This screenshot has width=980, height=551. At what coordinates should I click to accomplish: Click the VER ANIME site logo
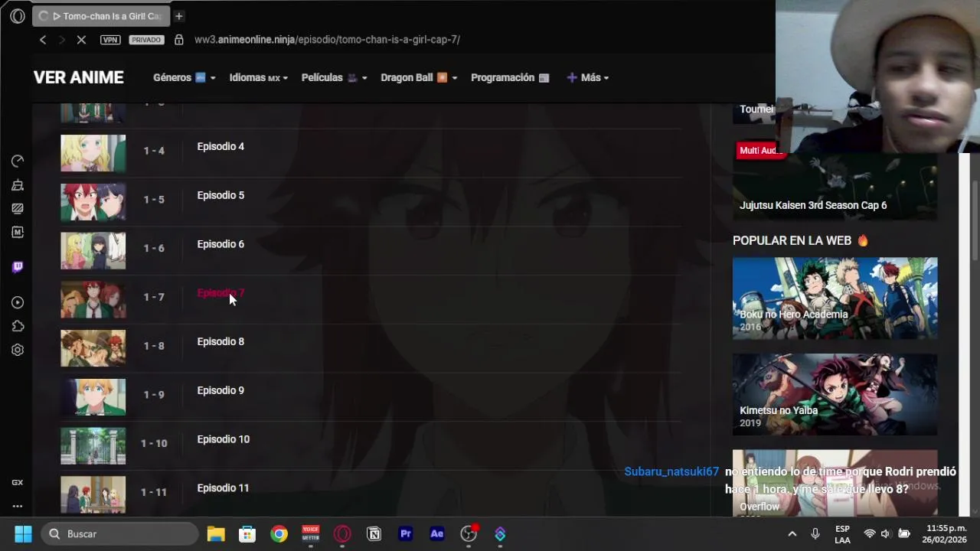[78, 78]
